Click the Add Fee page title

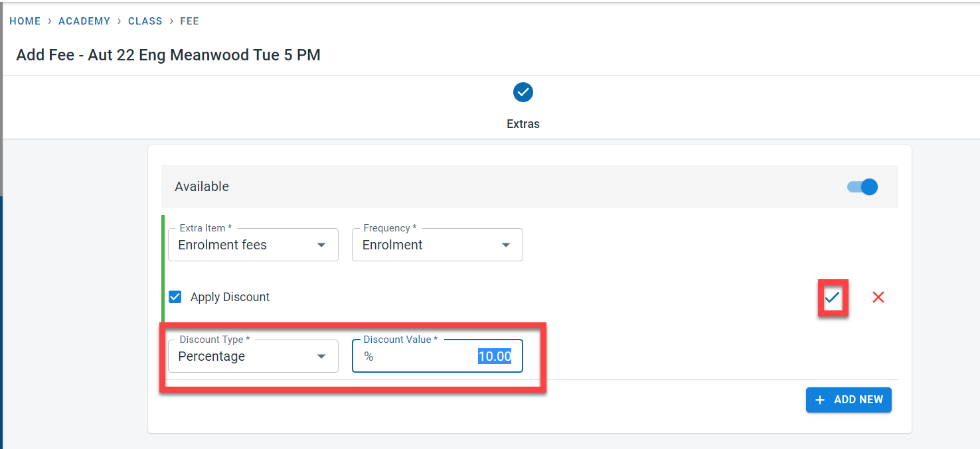point(169,55)
